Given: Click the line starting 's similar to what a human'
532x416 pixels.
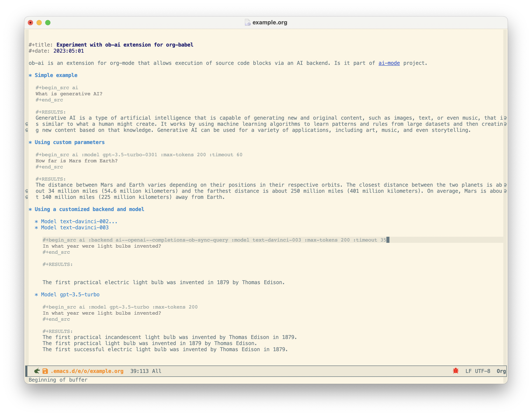Looking at the screenshot, I should [269, 124].
